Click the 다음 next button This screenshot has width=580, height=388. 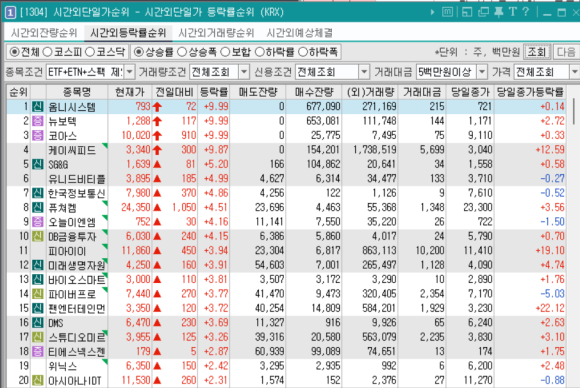[x=566, y=52]
